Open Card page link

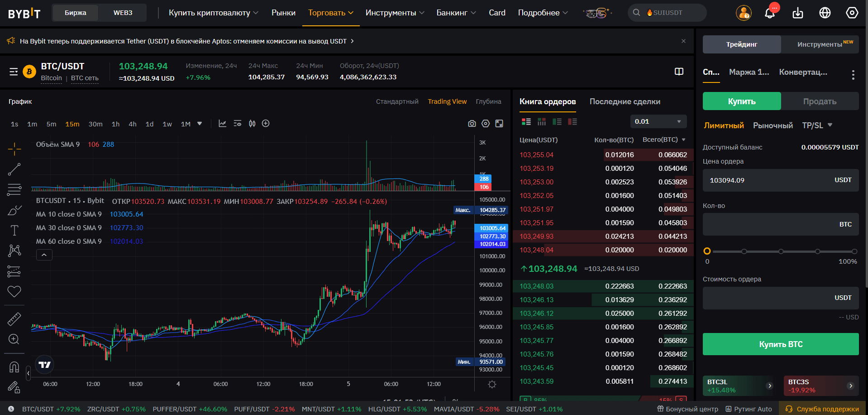click(497, 13)
